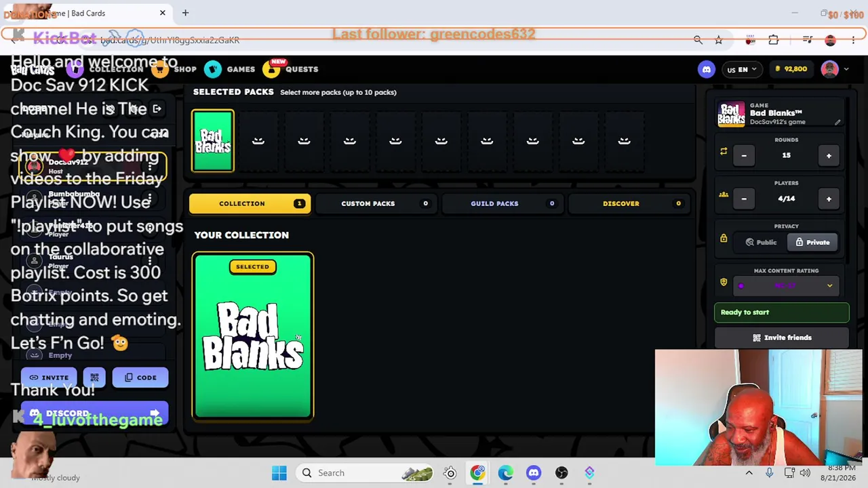Click the content rating shield icon
The image size is (868, 488).
coord(724,282)
